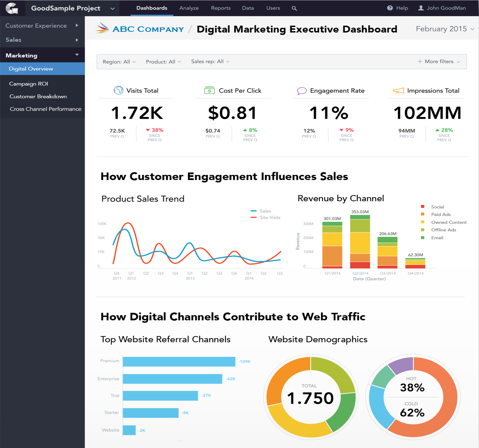The width and height of the screenshot is (479, 448).
Task: Click the Q1/2014 revenue bar
Action: (x=332, y=245)
